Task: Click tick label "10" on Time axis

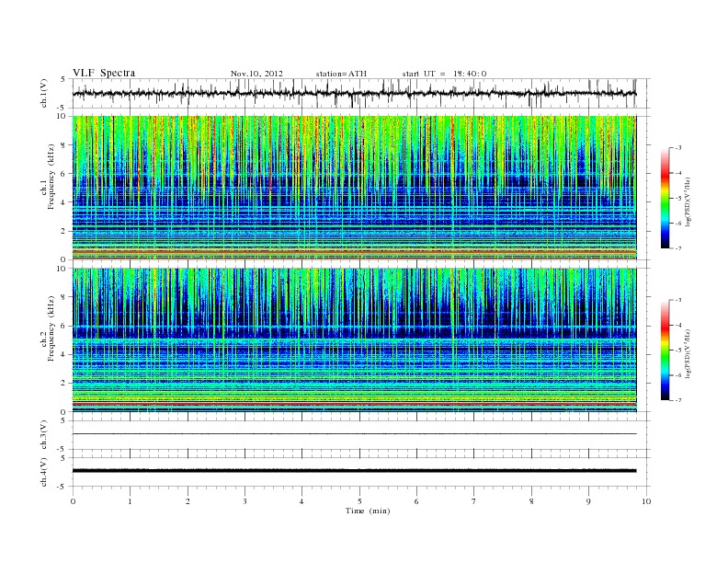Action: 646,501
